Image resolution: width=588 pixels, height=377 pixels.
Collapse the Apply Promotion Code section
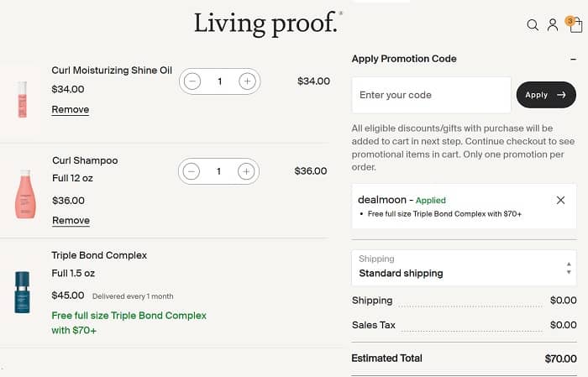click(573, 59)
